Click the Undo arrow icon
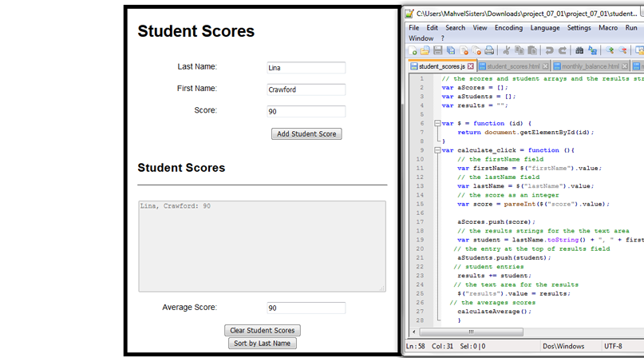 point(549,51)
